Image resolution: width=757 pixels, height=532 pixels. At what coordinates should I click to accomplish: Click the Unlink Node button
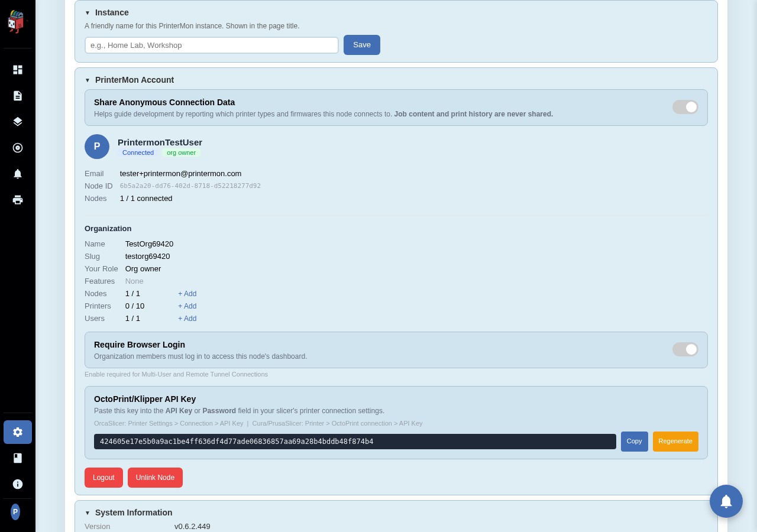coord(155,478)
